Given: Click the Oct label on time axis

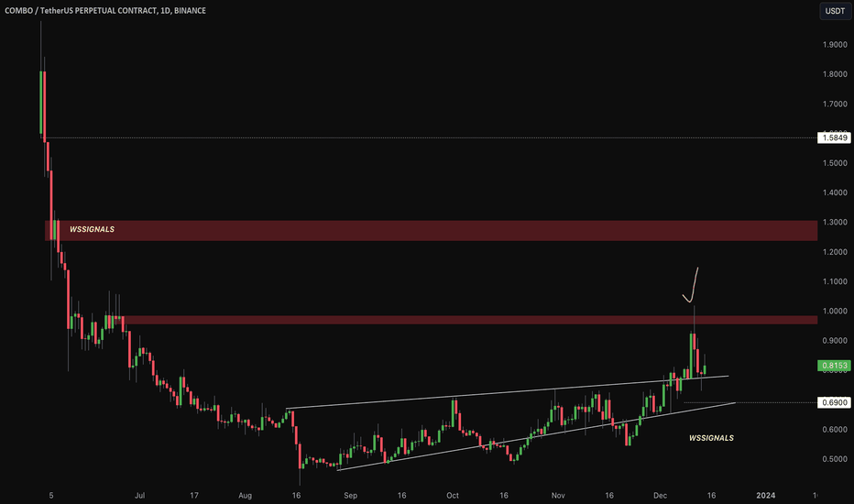Looking at the screenshot, I should point(453,495).
